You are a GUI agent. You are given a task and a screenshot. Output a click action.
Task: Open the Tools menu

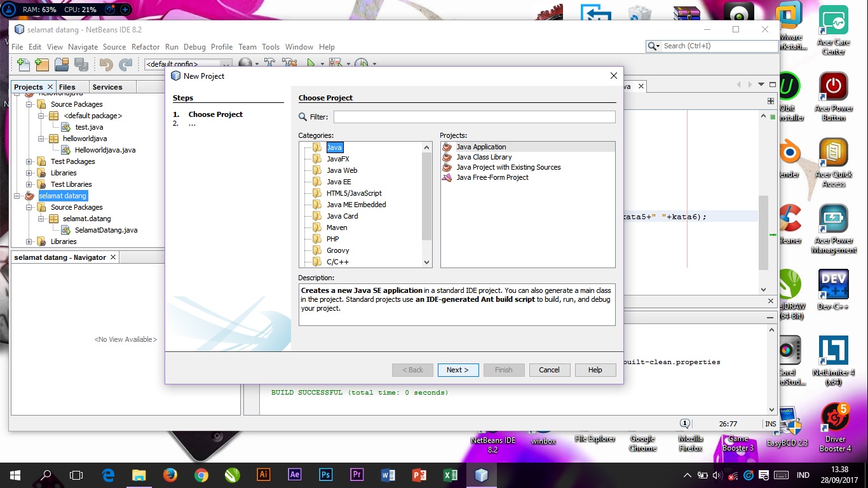click(271, 46)
